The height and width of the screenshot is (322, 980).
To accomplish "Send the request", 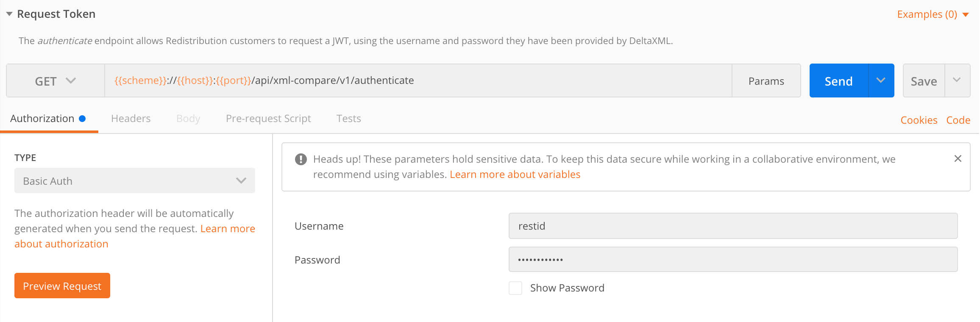I will pos(838,81).
